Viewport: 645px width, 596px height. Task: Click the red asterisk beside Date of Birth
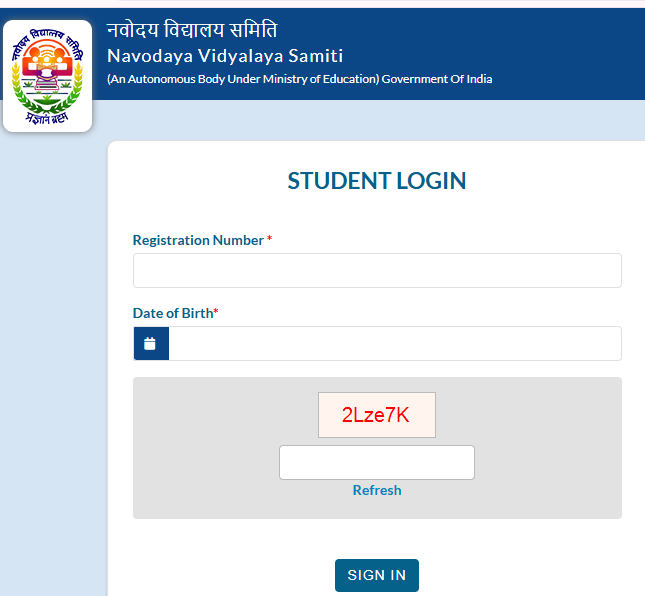(217, 313)
